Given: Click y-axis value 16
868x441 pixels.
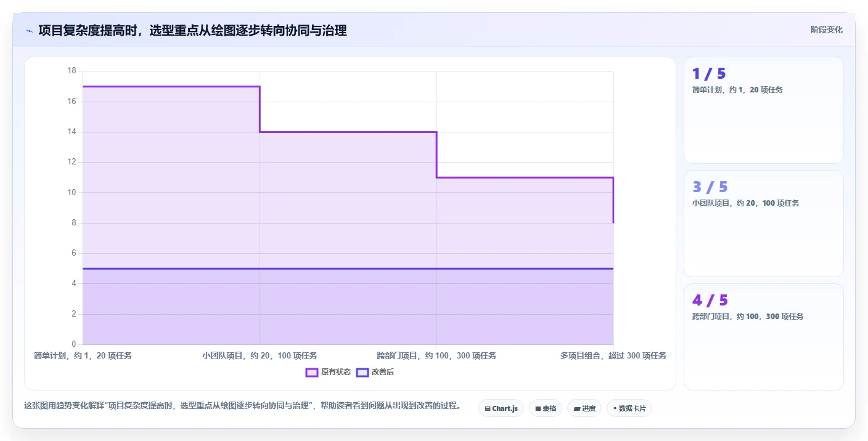Looking at the screenshot, I should click(72, 101).
